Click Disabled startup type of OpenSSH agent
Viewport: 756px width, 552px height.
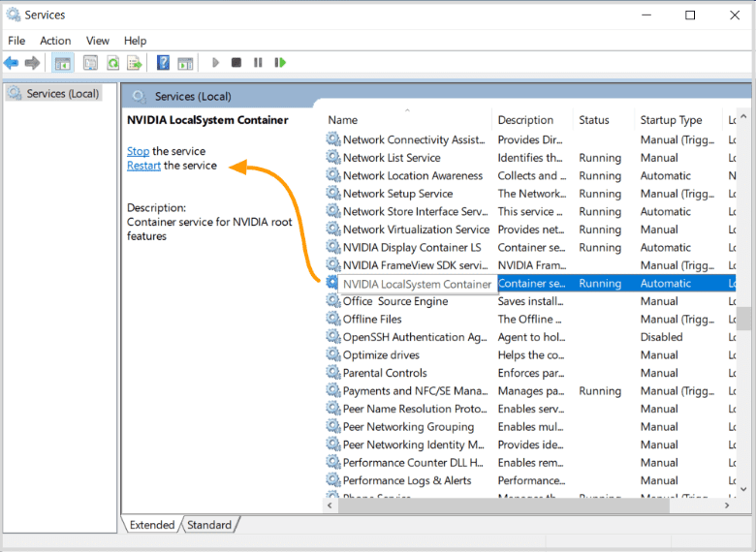point(661,337)
